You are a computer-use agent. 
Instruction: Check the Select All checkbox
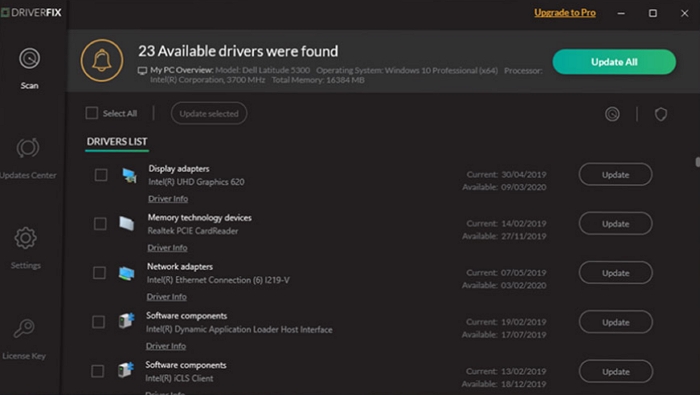click(x=92, y=113)
